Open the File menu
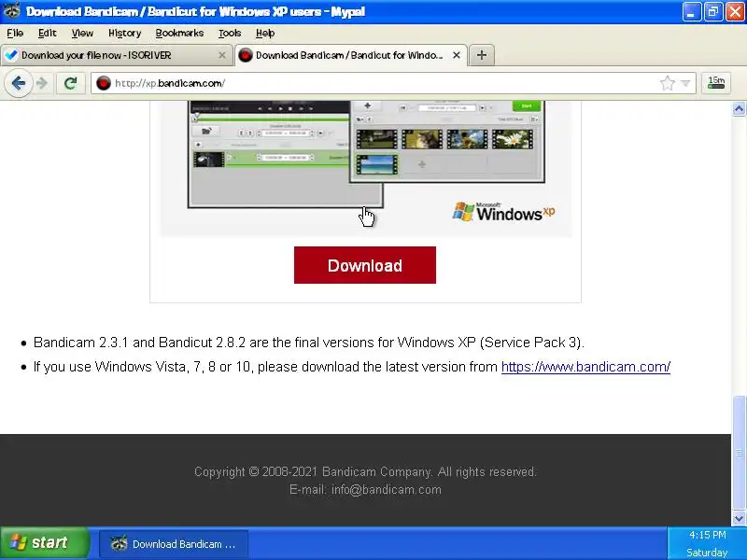Image resolution: width=747 pixels, height=560 pixels. [15, 33]
